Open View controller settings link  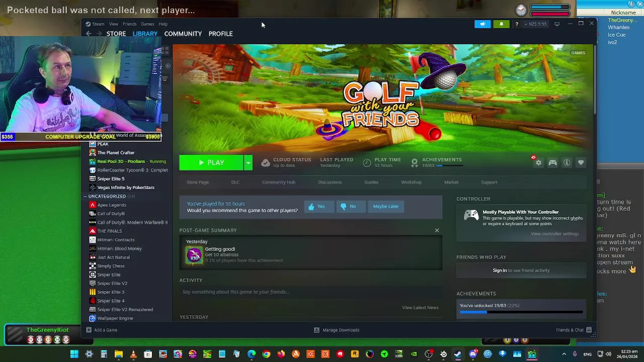click(554, 234)
